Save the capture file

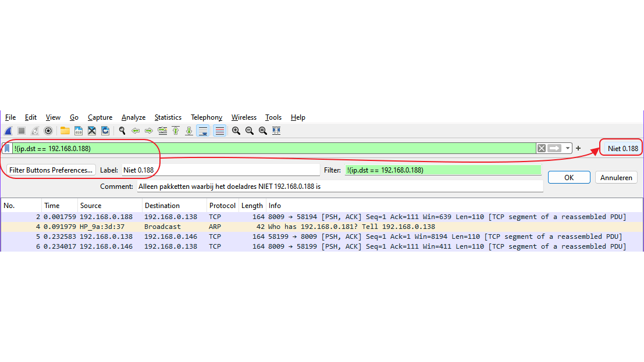click(79, 131)
